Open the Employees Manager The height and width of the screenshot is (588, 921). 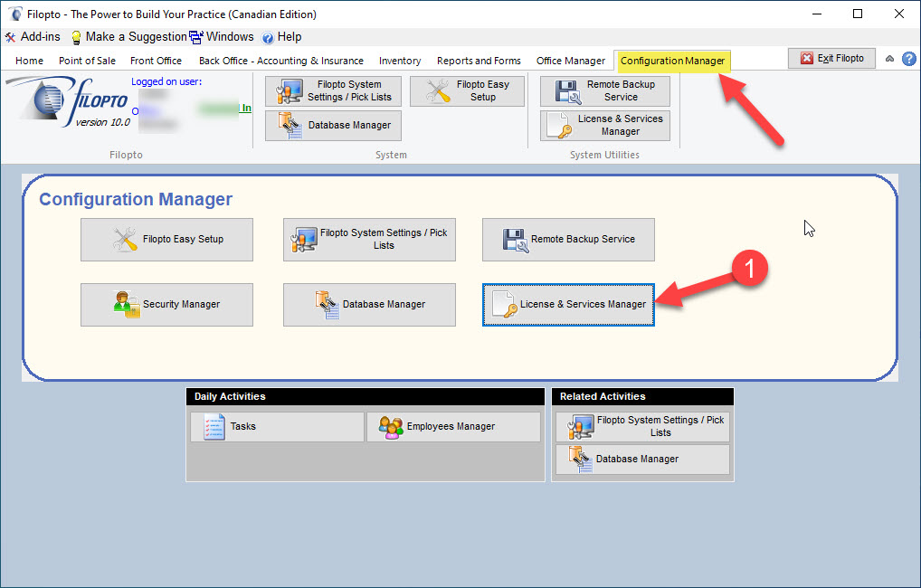[x=453, y=426]
